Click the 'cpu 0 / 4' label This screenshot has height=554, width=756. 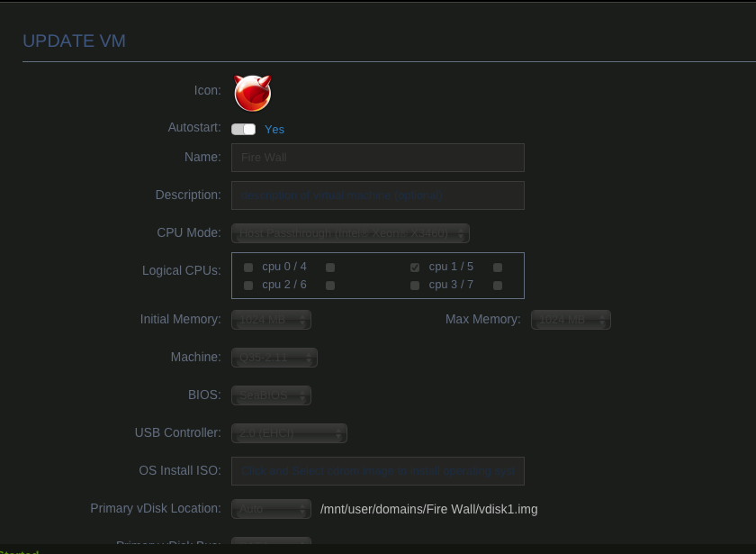click(284, 267)
